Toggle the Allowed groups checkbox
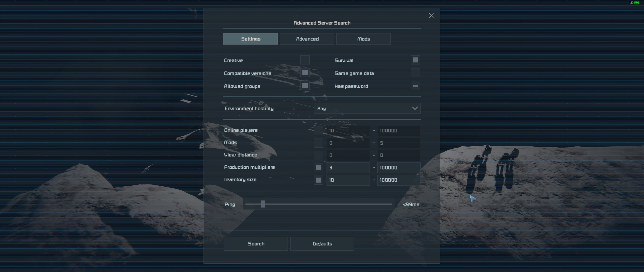The width and height of the screenshot is (644, 272). pos(305,86)
